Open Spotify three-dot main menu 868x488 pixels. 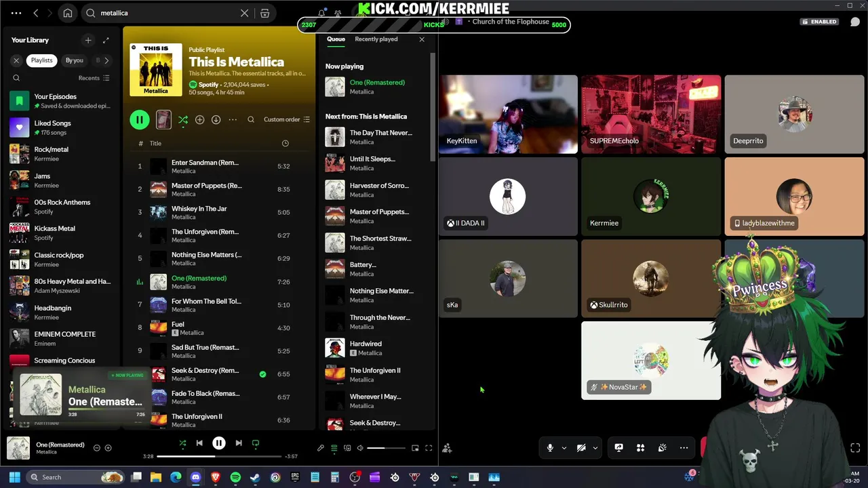click(16, 13)
